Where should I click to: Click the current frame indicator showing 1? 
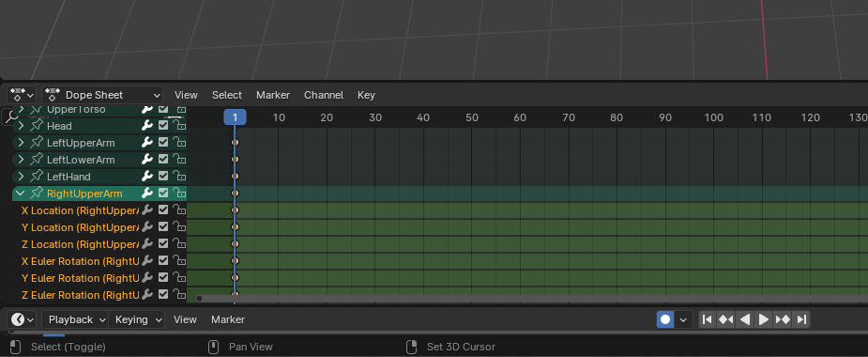(x=235, y=117)
